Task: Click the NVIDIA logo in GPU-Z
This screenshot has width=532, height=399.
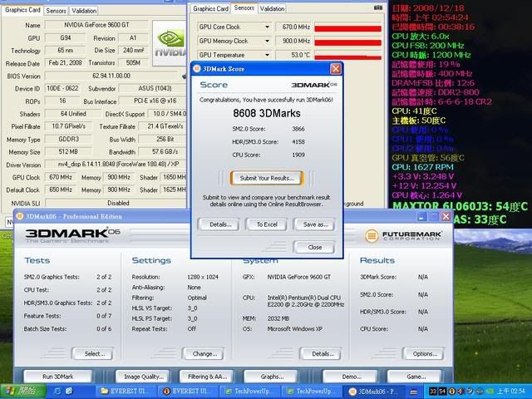Action: point(170,43)
